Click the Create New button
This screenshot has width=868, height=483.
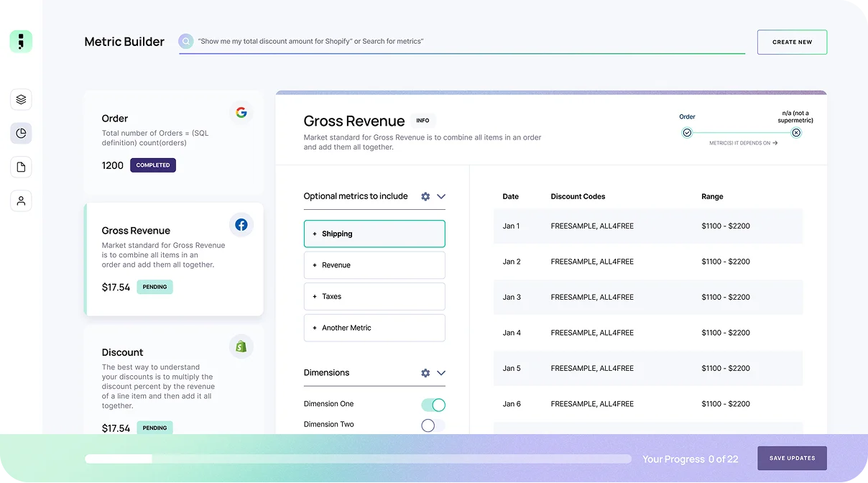(x=792, y=42)
